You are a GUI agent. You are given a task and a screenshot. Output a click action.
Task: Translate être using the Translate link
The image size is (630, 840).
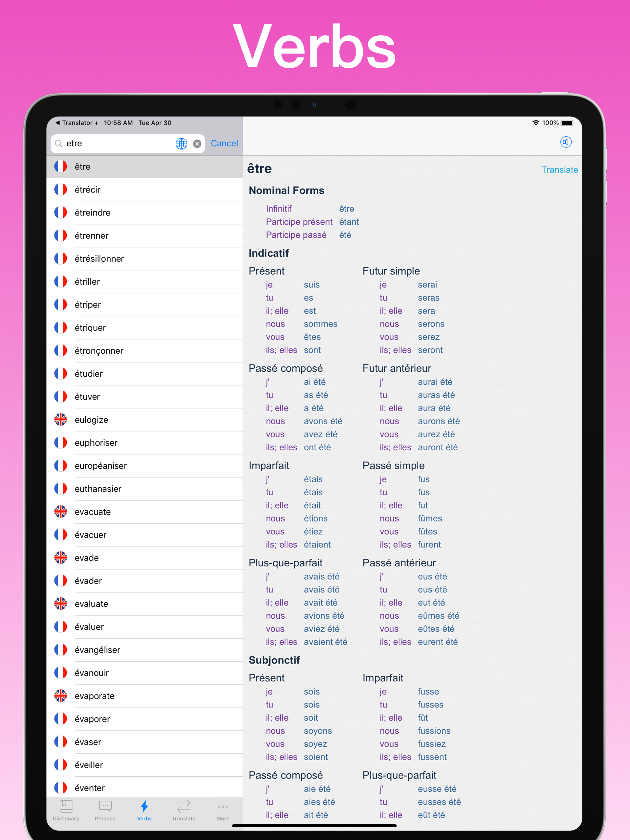click(560, 170)
